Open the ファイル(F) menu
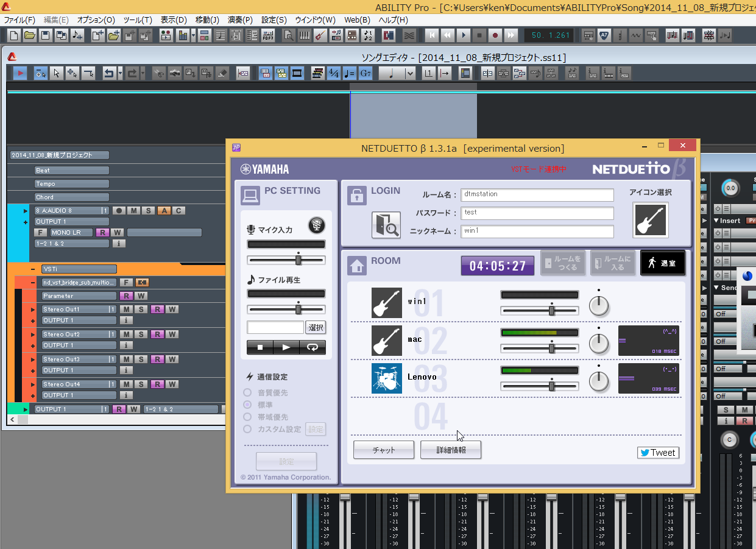The image size is (756, 549). click(20, 20)
